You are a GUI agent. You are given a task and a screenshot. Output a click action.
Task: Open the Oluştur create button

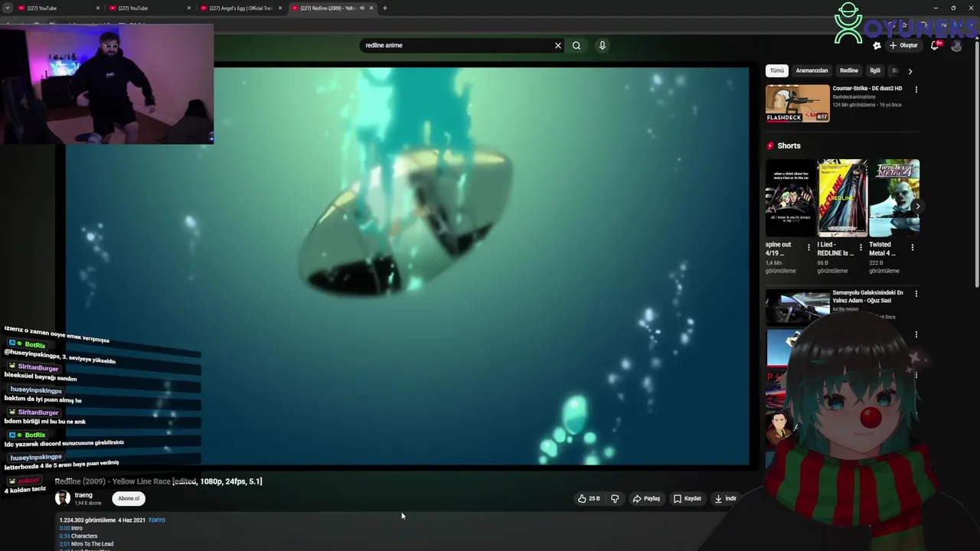[x=903, y=45]
